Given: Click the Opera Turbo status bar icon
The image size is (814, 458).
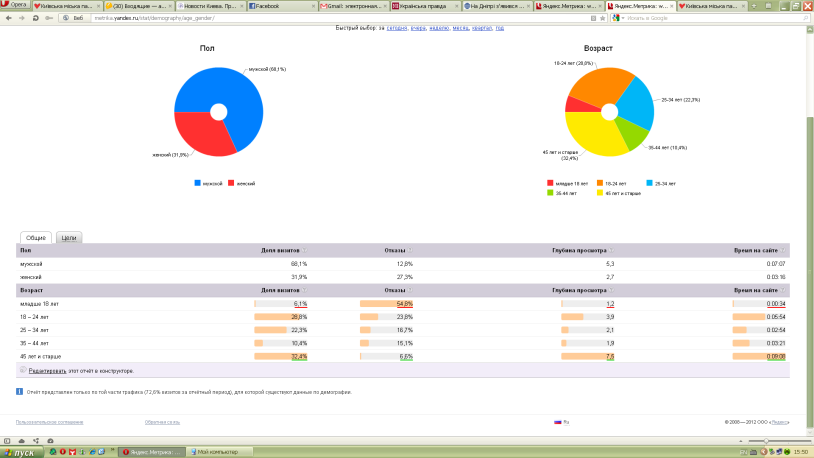Looking at the screenshot, I should pyautogui.click(x=50, y=441).
